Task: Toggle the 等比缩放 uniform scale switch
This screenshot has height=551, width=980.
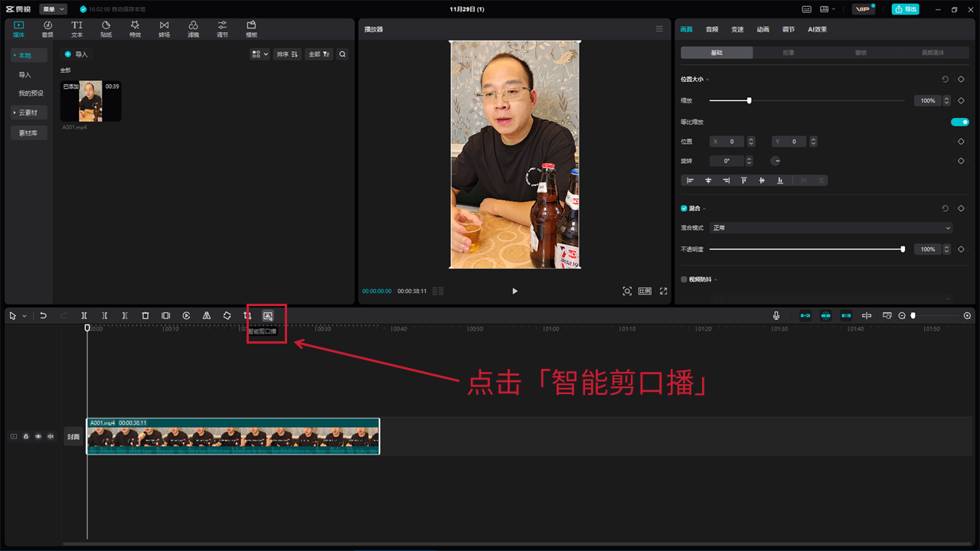Action: 960,122
